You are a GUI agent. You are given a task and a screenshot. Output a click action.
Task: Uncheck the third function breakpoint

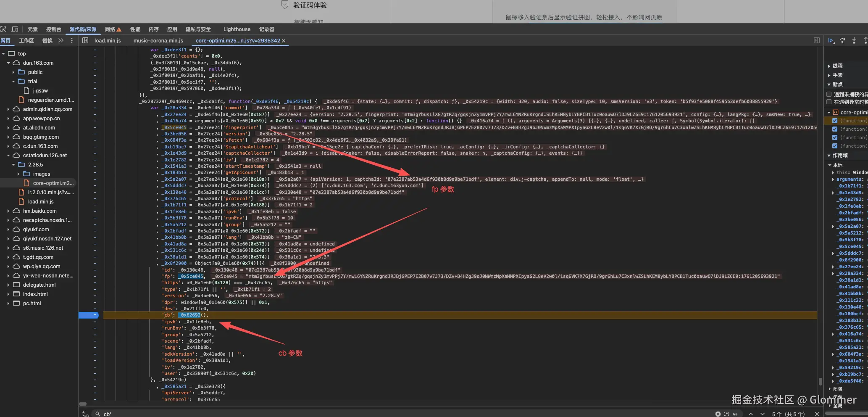pos(835,137)
